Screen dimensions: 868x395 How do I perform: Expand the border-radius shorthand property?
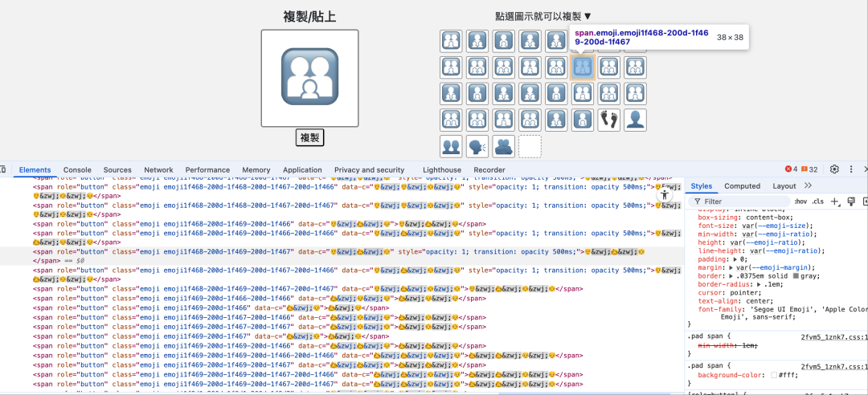click(760, 283)
